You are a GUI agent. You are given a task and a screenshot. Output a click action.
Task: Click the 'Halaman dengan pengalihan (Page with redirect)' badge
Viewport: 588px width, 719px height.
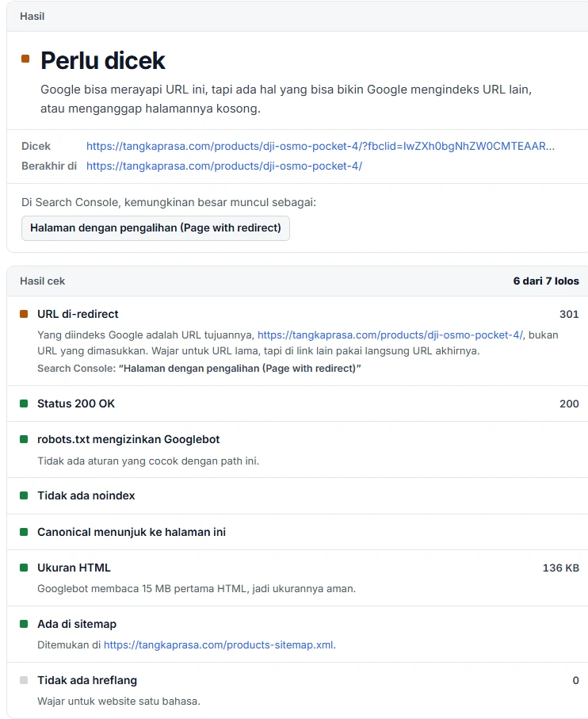(155, 228)
